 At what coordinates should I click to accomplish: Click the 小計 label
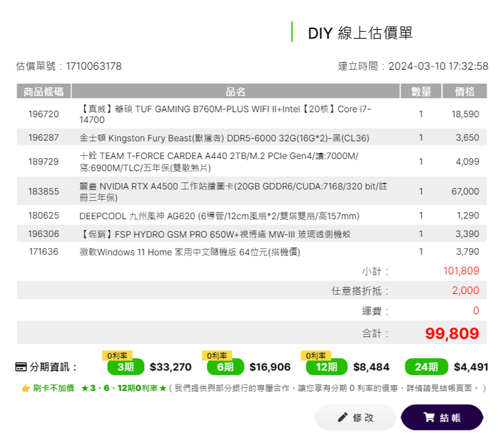375,271
